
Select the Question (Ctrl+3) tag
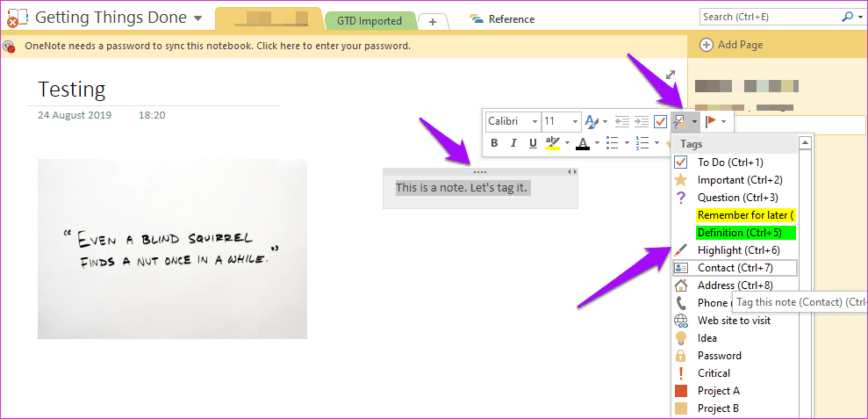pyautogui.click(x=735, y=198)
